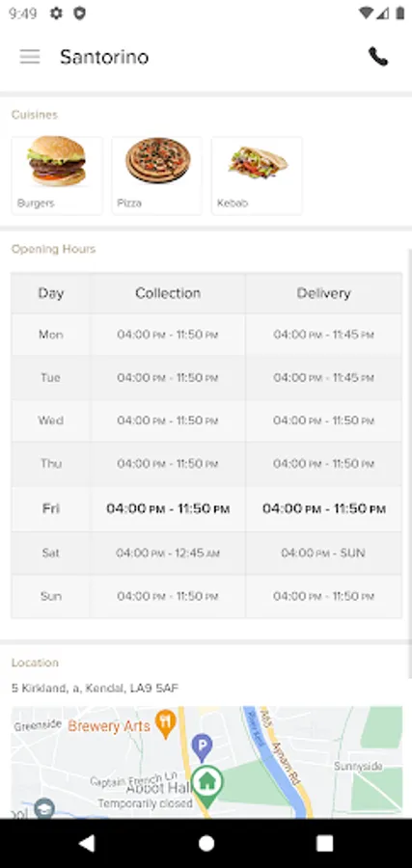Tap the Android back navigation button
This screenshot has width=412, height=868.
point(87,843)
